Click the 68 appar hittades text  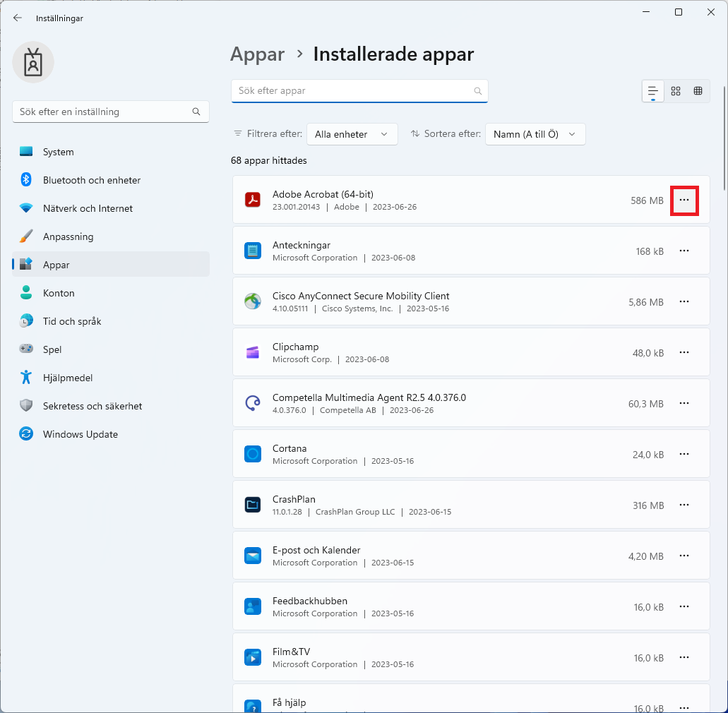[x=269, y=161]
